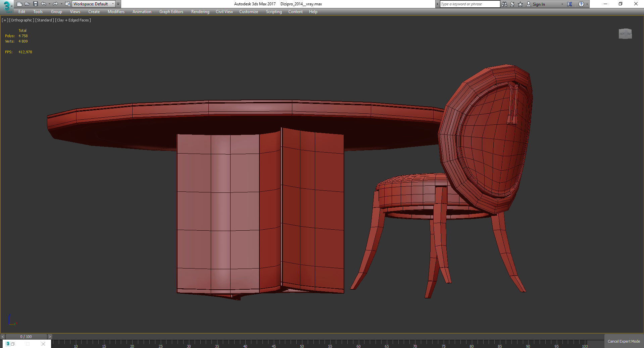Open the Graph Editors menu
644x348 pixels.
(x=171, y=12)
